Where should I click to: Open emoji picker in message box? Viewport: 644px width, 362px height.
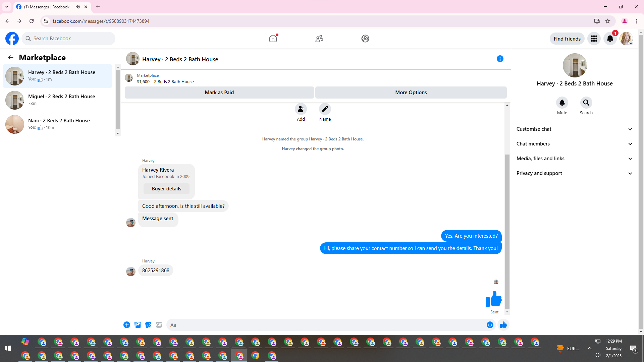(490, 325)
